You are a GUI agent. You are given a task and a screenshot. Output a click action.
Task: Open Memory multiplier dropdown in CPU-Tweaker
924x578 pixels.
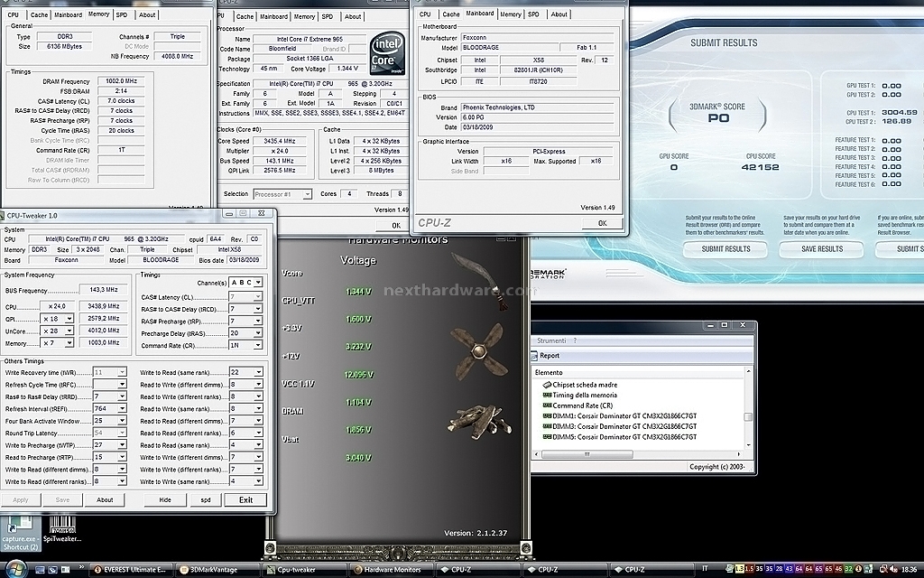click(x=69, y=343)
